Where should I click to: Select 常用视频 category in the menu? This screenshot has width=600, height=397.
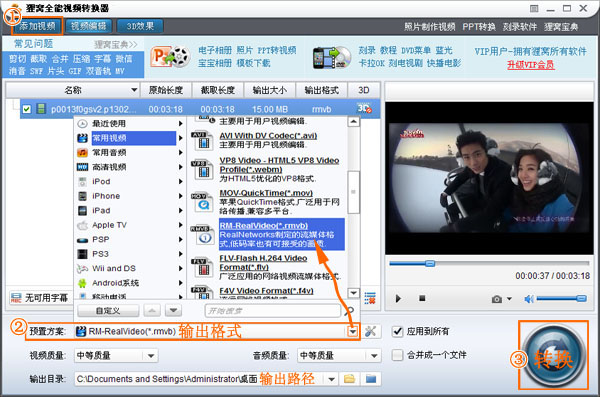[x=134, y=138]
